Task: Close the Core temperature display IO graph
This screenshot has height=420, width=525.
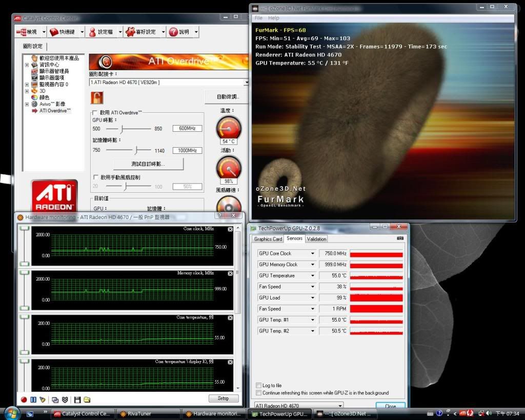Action: [x=230, y=362]
